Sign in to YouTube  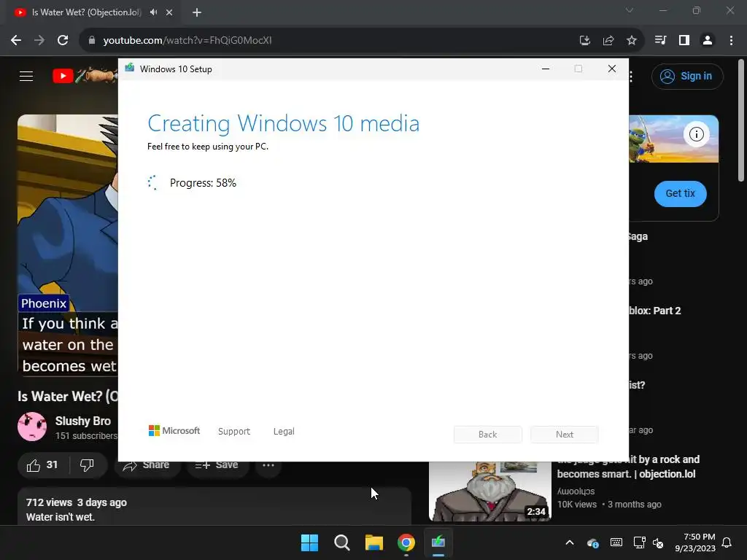pyautogui.click(x=687, y=76)
